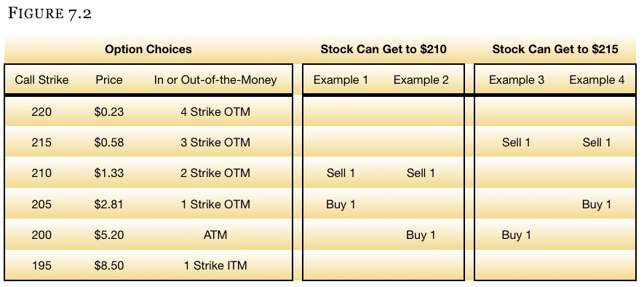Click Sell 1 under Example 1
The image size is (644, 287).
tap(341, 173)
